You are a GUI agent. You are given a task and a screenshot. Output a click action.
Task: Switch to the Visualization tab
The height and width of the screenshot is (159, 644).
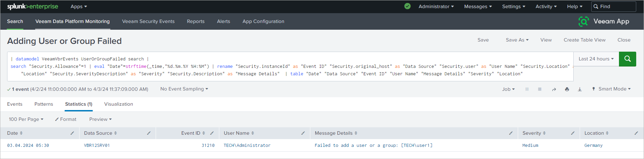tap(118, 104)
